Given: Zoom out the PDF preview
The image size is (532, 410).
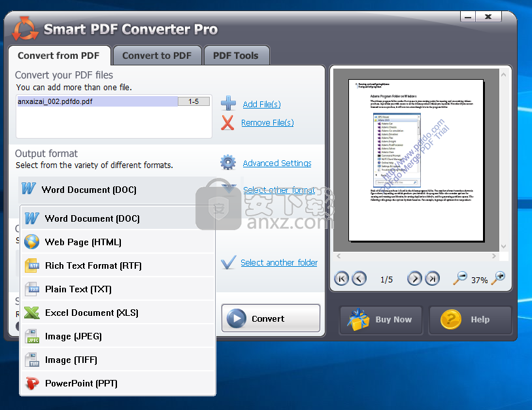Looking at the screenshot, I should 460,279.
